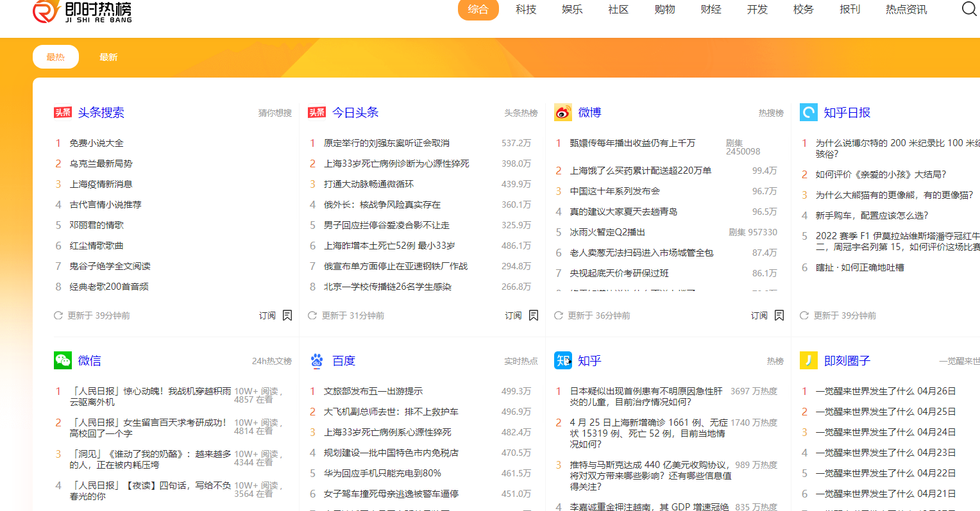Click bookmark icon in 微博 card
This screenshot has height=511, width=980.
point(779,315)
